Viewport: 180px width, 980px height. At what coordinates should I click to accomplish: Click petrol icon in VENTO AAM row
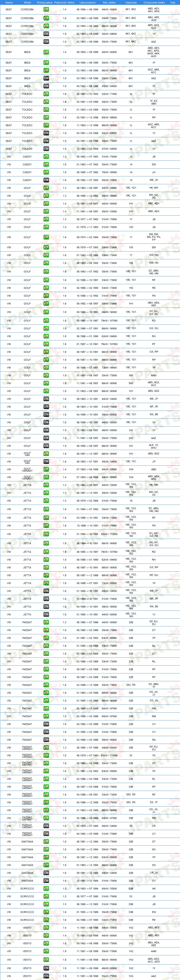pyautogui.click(x=46, y=951)
